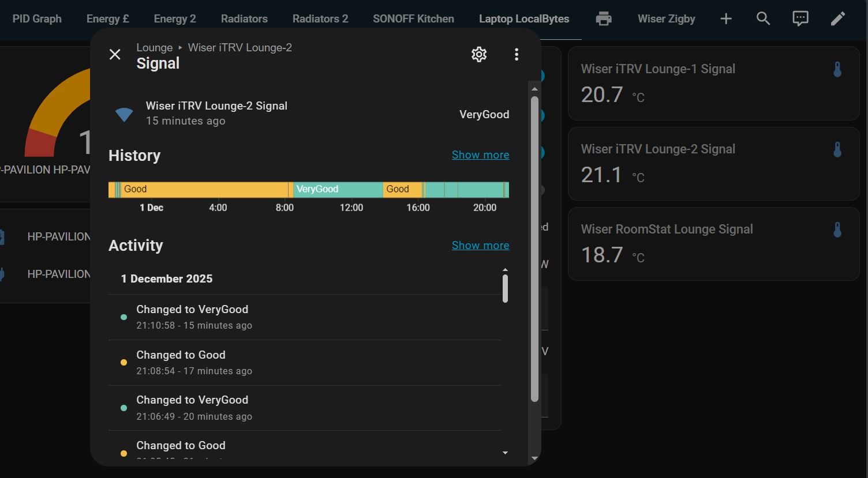Click the '1 Dec' label on History timeline
Viewport: 868px width, 478px height.
tap(151, 208)
